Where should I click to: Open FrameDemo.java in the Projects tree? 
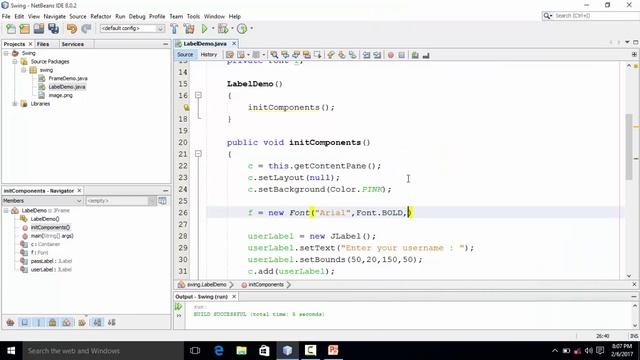(68, 78)
